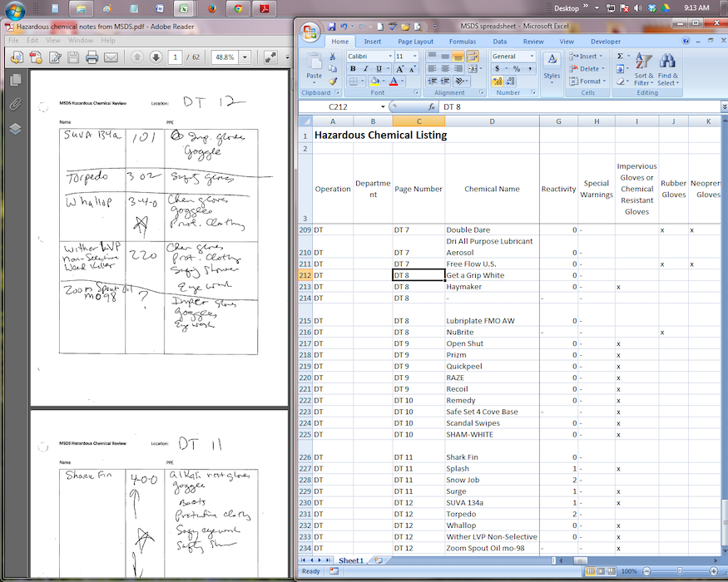Screen dimensions: 728x582
Task: Open the Window menu in Adobe Reader
Action: point(81,41)
